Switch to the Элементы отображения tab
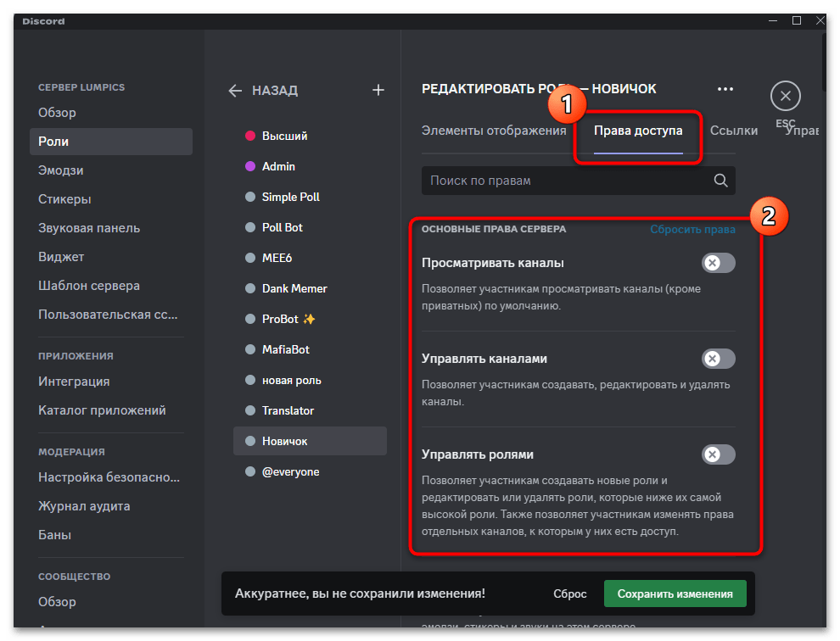Viewport: 840px width, 641px height. point(493,131)
